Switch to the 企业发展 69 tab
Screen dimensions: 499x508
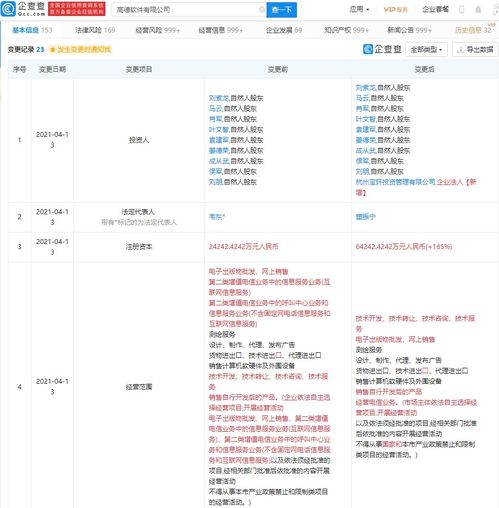284,30
